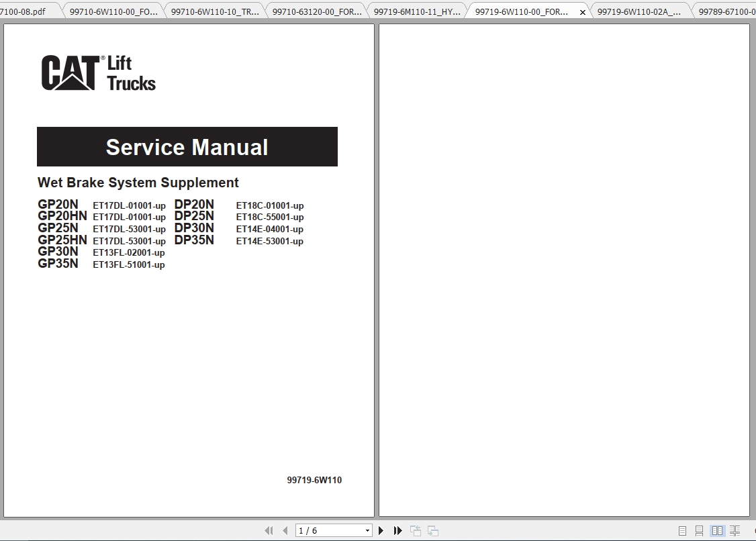The width and height of the screenshot is (756, 541).
Task: Open the 99719-6W110-02A tab
Action: click(x=638, y=11)
